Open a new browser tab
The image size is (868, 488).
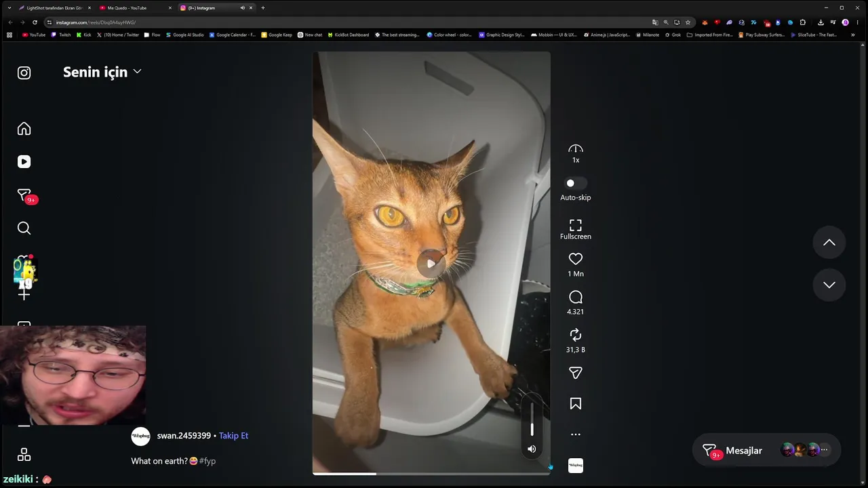(263, 7)
